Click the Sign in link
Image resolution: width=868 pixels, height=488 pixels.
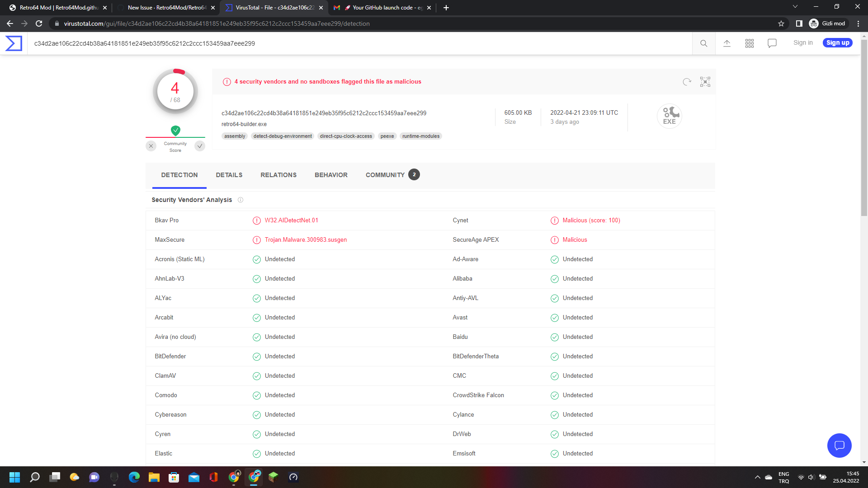click(802, 42)
